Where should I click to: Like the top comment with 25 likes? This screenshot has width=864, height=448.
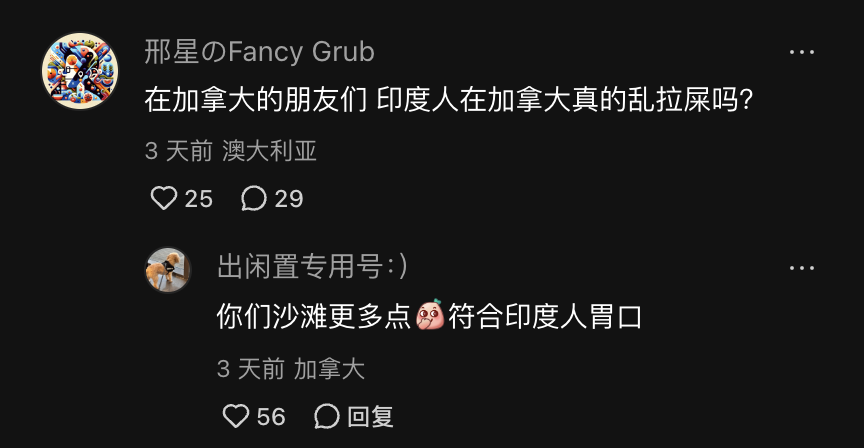[164, 198]
